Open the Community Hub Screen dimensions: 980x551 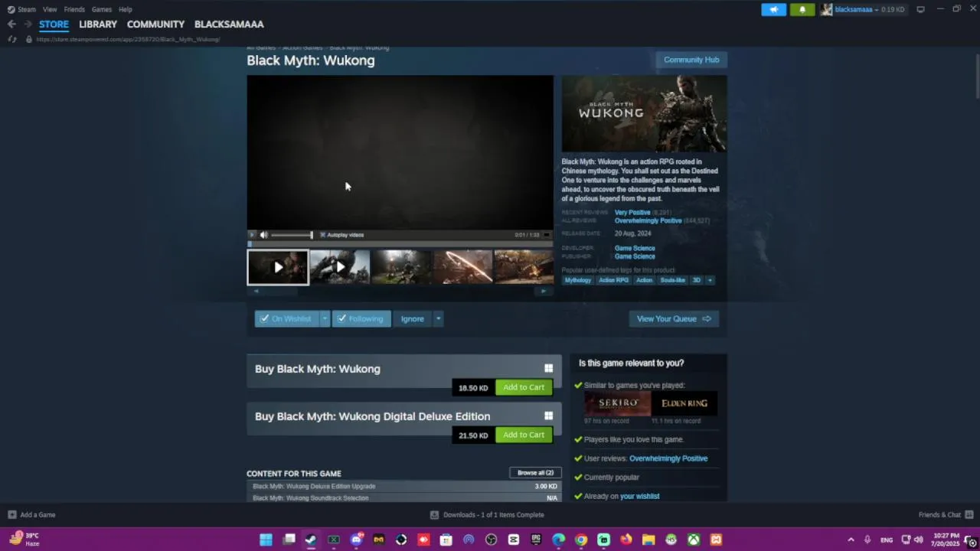tap(691, 60)
